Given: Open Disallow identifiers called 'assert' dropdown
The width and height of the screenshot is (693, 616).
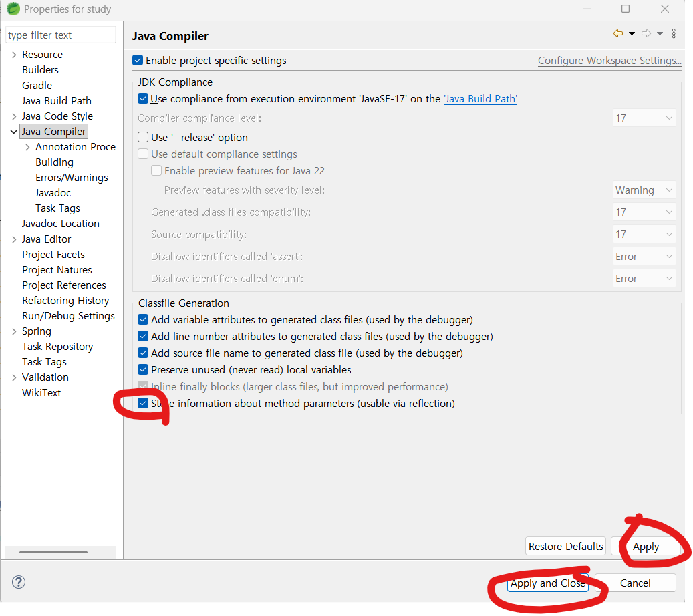Looking at the screenshot, I should (644, 257).
